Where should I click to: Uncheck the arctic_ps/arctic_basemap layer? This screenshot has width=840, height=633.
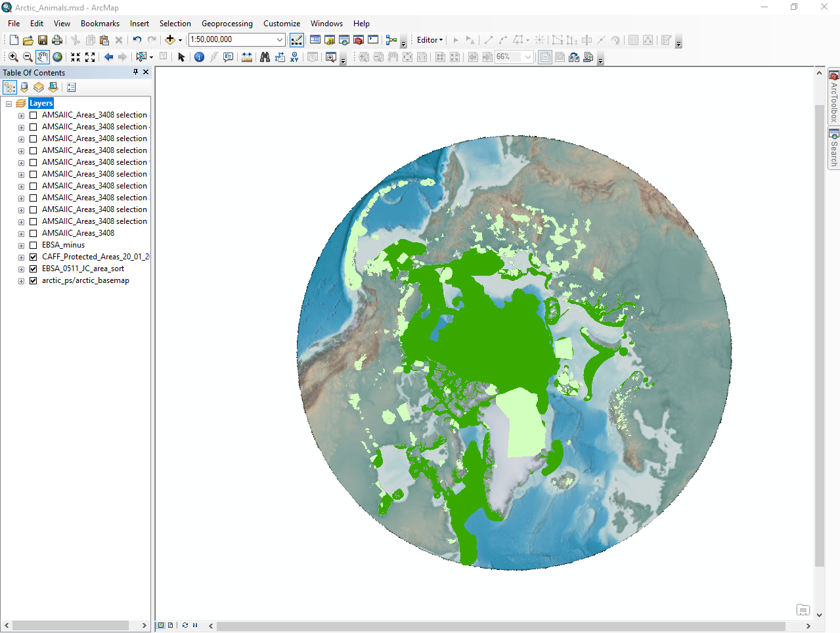point(33,280)
